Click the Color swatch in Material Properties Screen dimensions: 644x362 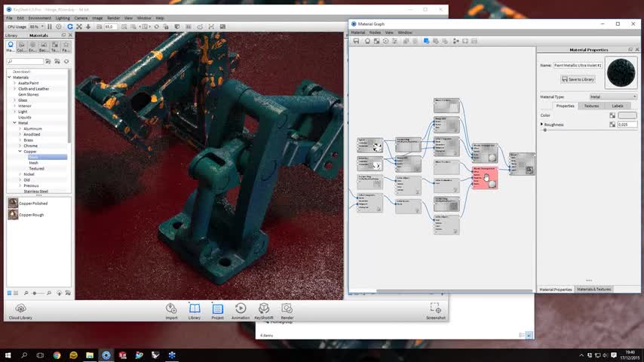coord(627,115)
